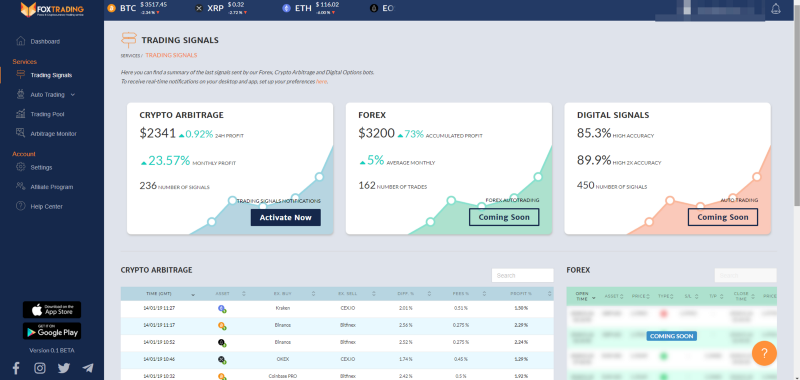
Task: Click the orange help bubble button
Action: click(x=764, y=353)
